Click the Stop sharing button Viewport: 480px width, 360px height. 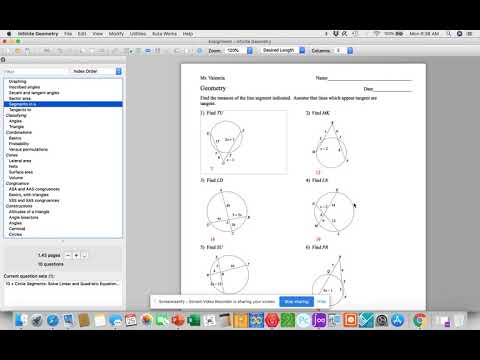[x=297, y=302]
